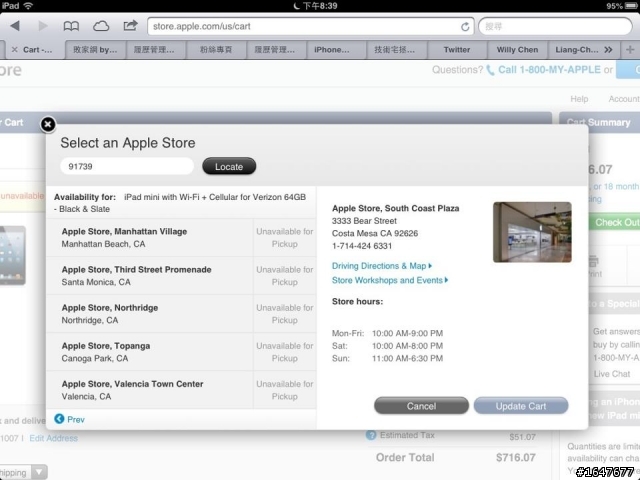Click the Update Cart button
Screen dimensions: 640x480
click(521, 406)
